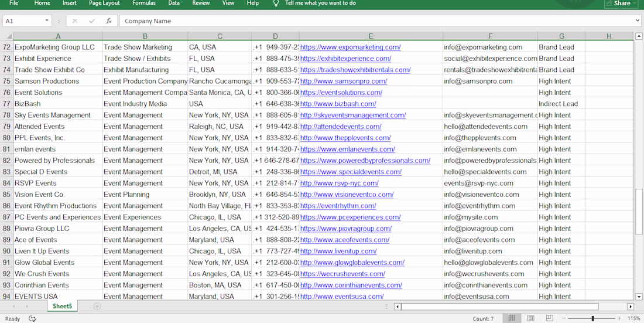Click the Tell me what you want to do box

(320, 3)
